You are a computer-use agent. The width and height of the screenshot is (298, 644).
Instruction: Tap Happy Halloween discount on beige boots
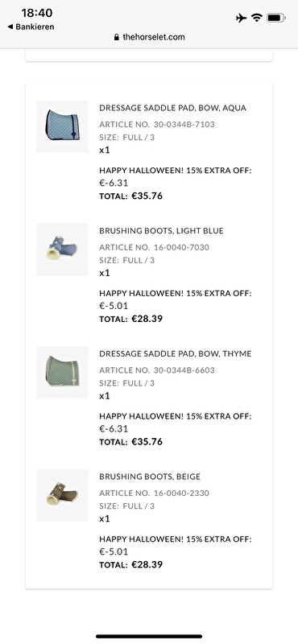[176, 539]
